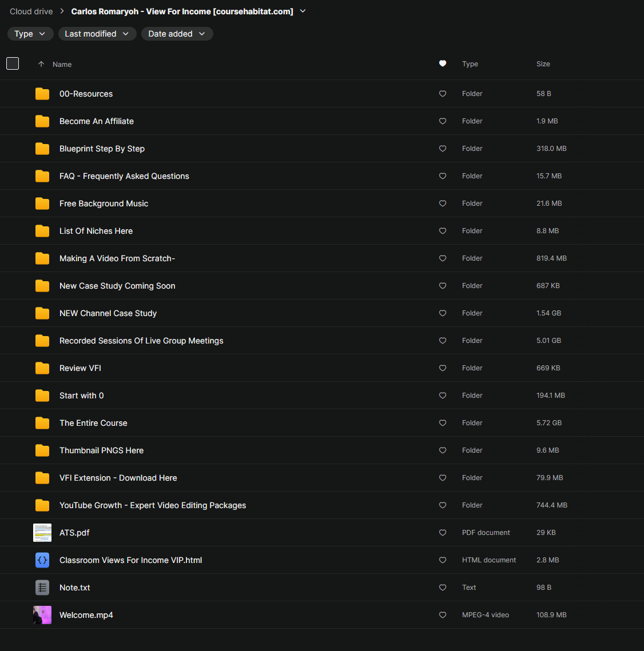
Task: Click the 5.72 GB size value
Action: click(x=549, y=422)
